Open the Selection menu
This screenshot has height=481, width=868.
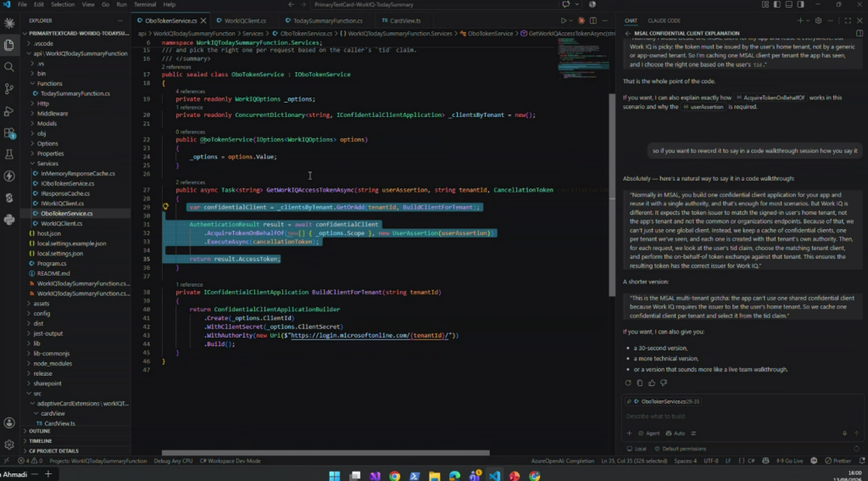pyautogui.click(x=63, y=4)
